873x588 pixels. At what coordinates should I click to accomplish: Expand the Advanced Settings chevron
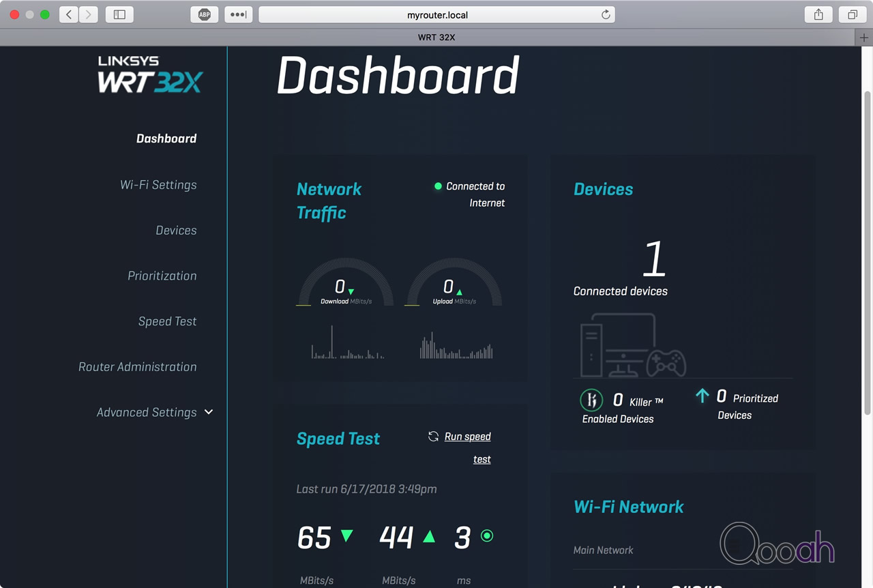209,412
